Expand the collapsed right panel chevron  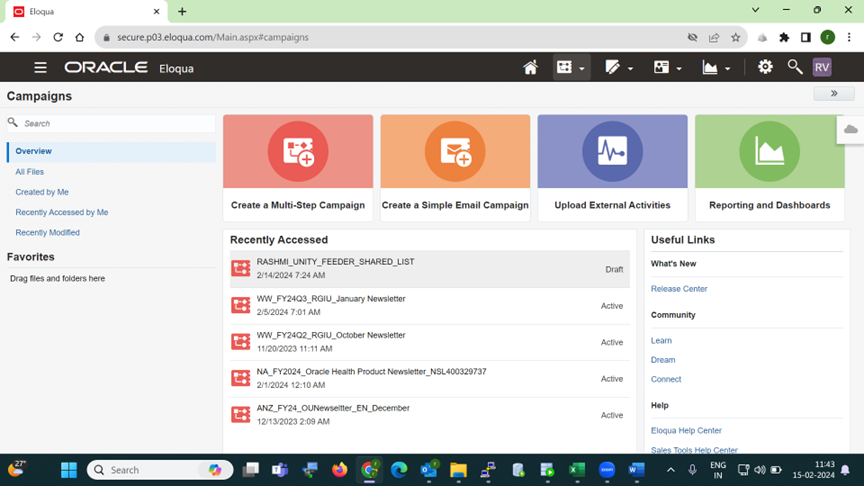click(x=834, y=94)
